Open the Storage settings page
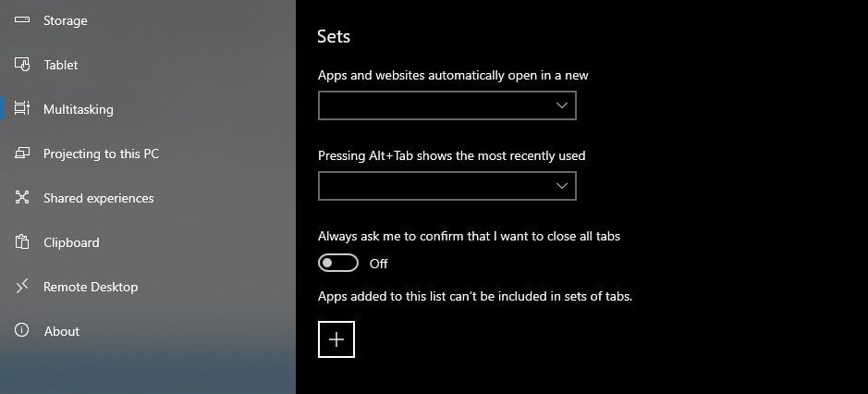The height and width of the screenshot is (394, 868). pyautogui.click(x=66, y=20)
